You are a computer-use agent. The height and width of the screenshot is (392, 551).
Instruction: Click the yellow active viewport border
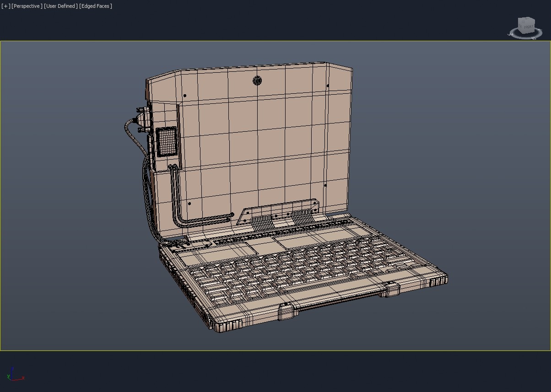(275, 41)
